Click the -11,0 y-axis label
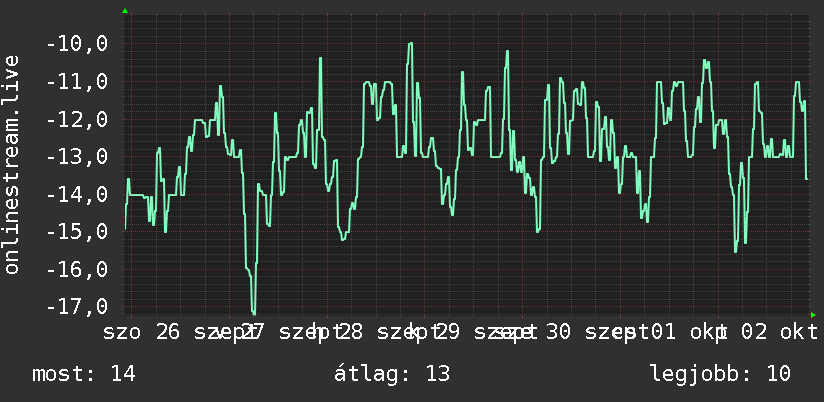Screen dimensions: 824x402 tap(77, 82)
